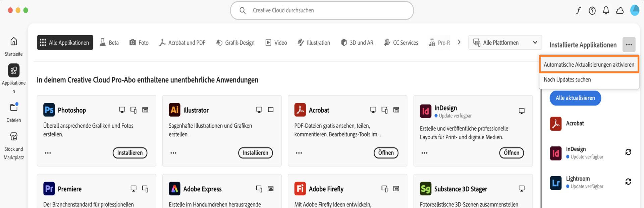Expand the Alle Plattformen dropdown

[505, 43]
